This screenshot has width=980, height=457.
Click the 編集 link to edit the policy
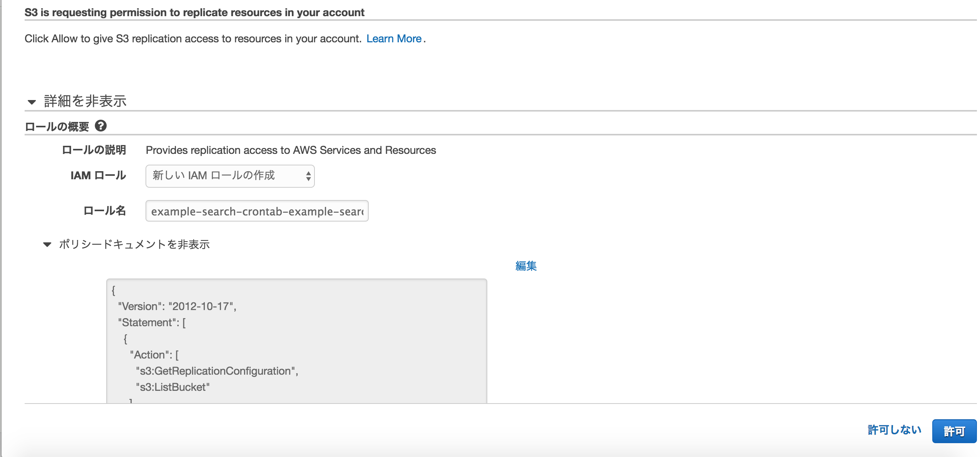click(526, 266)
